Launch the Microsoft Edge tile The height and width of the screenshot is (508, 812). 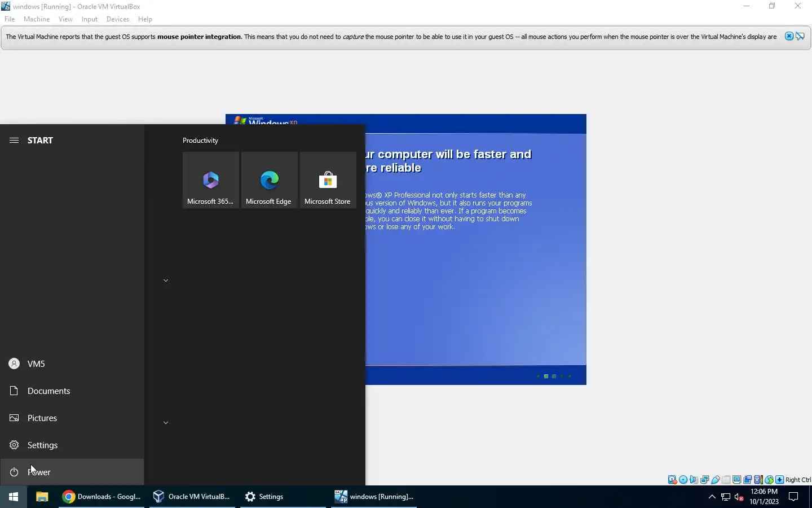pyautogui.click(x=270, y=180)
